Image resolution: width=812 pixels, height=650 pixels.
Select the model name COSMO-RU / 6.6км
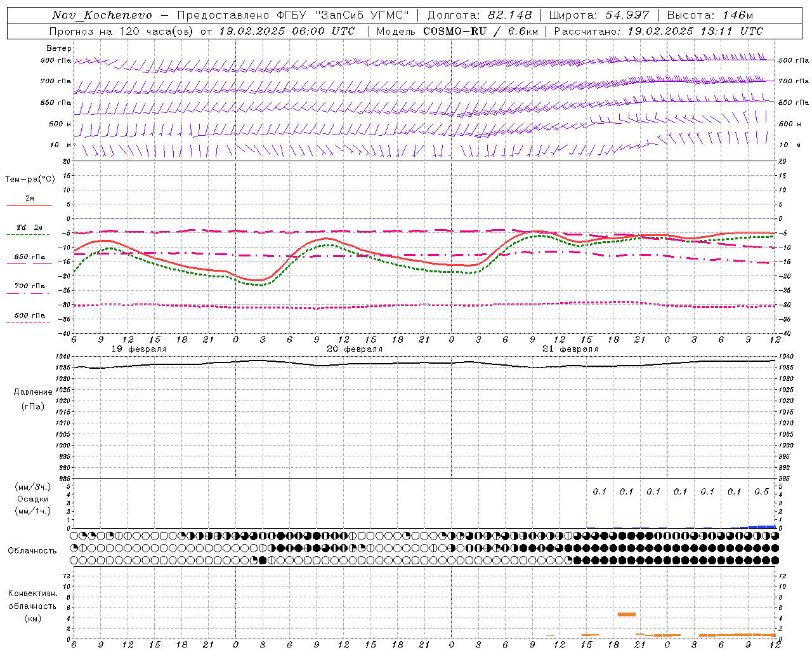tap(480, 31)
